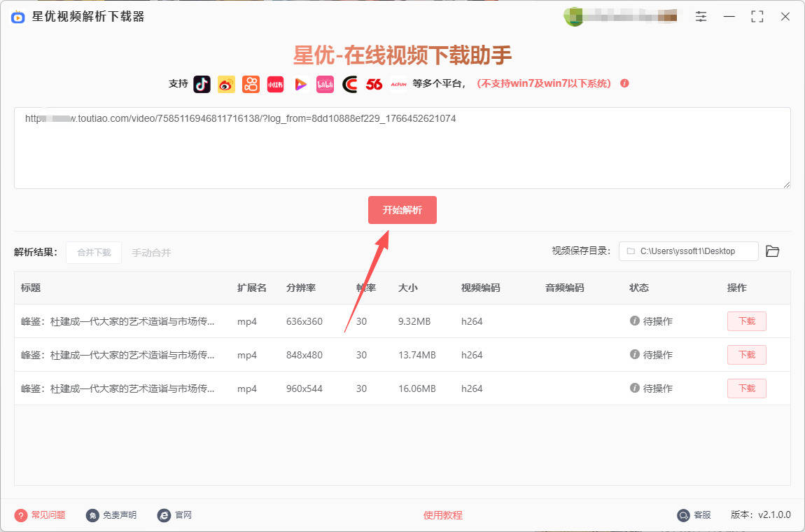Click the 开始解析 parse button
Image resolution: width=805 pixels, height=532 pixels.
point(402,209)
